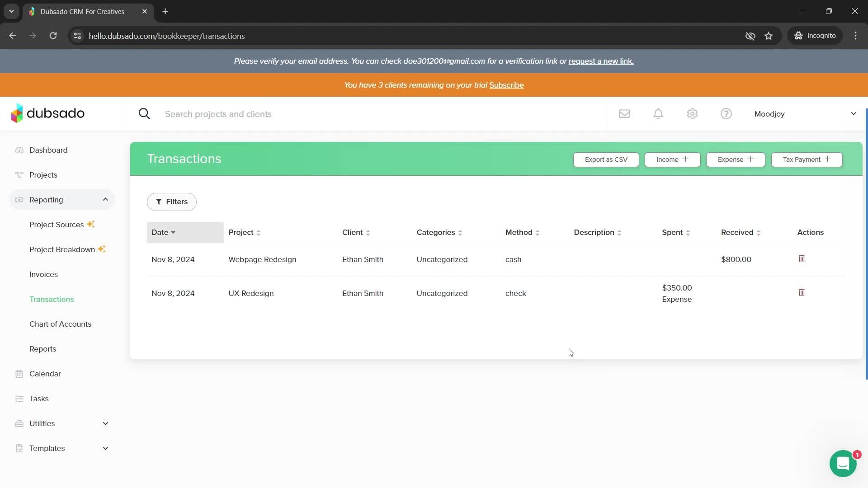Screen dimensions: 868x488
Task: Sort transactions by Date column
Action: point(185,232)
